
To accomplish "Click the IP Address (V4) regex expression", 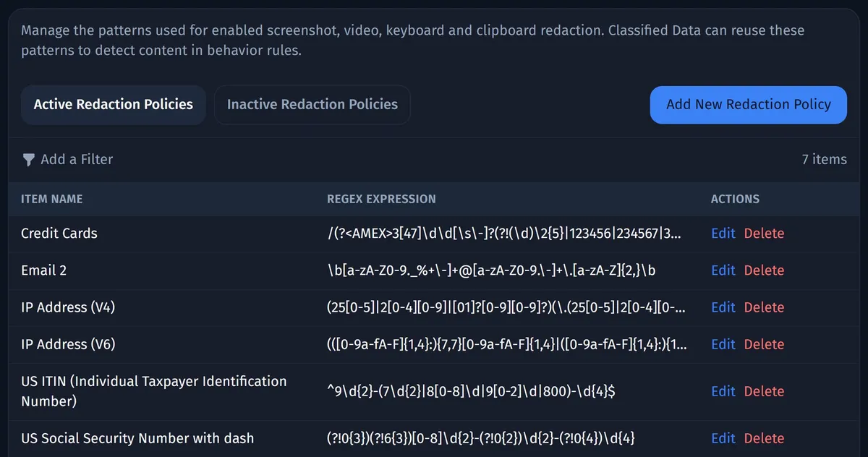I will pyautogui.click(x=506, y=307).
